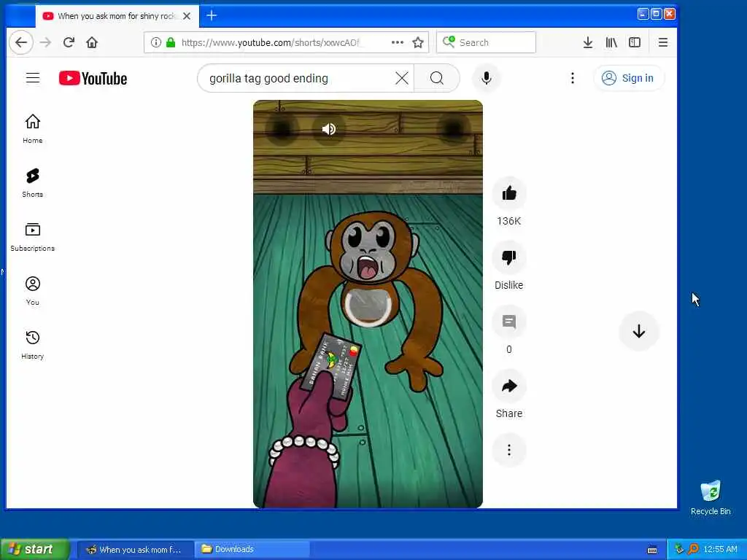
Task: Select the 'When you ask mom for shiny rocks' tab
Action: (x=116, y=16)
